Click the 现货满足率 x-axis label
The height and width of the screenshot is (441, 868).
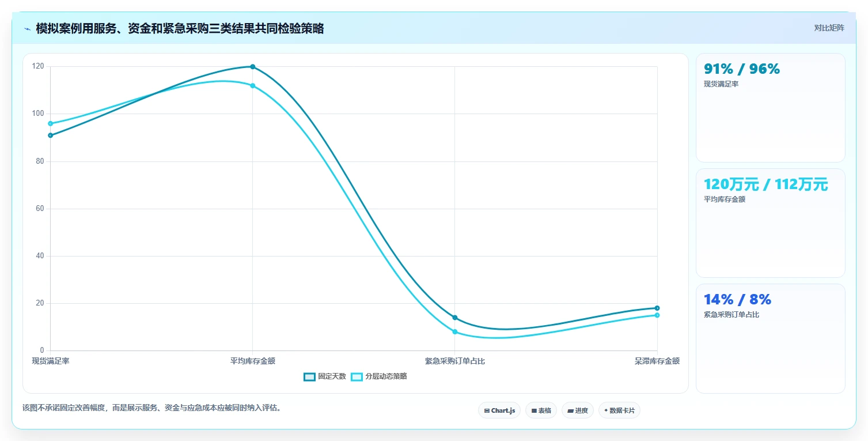point(51,361)
